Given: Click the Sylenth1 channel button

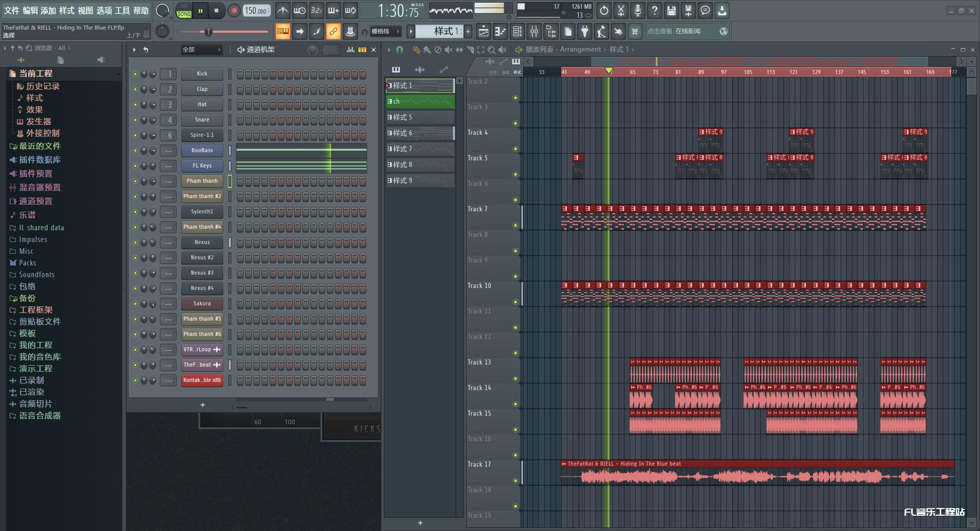Looking at the screenshot, I should (202, 211).
